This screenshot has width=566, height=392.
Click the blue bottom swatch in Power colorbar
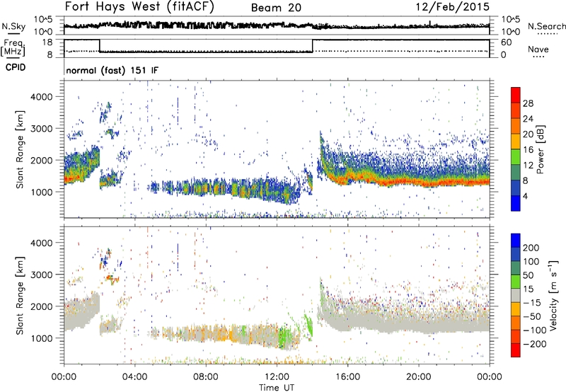(x=516, y=203)
